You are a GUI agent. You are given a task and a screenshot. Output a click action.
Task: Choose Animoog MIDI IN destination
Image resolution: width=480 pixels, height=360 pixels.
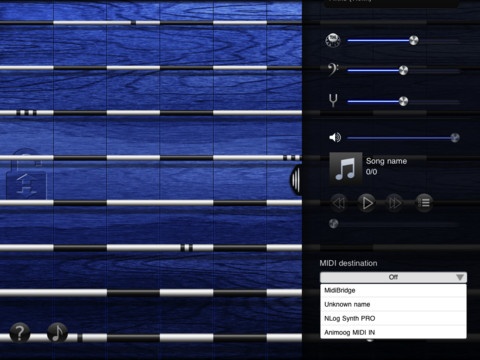(393, 332)
